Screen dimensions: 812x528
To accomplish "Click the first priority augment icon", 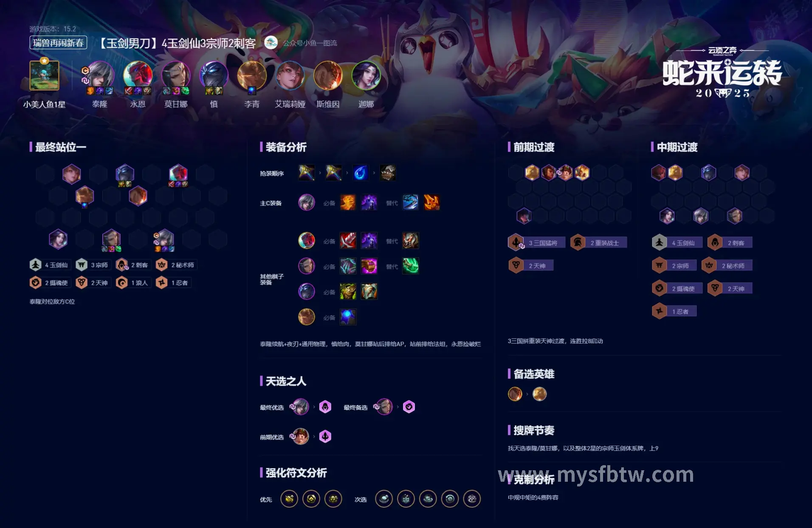I will click(289, 499).
